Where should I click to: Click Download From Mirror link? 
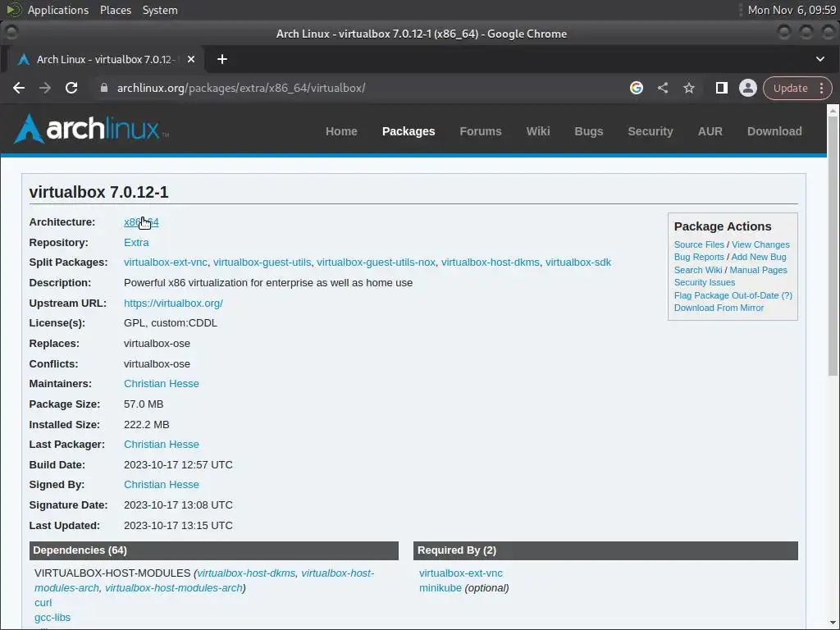click(x=719, y=308)
